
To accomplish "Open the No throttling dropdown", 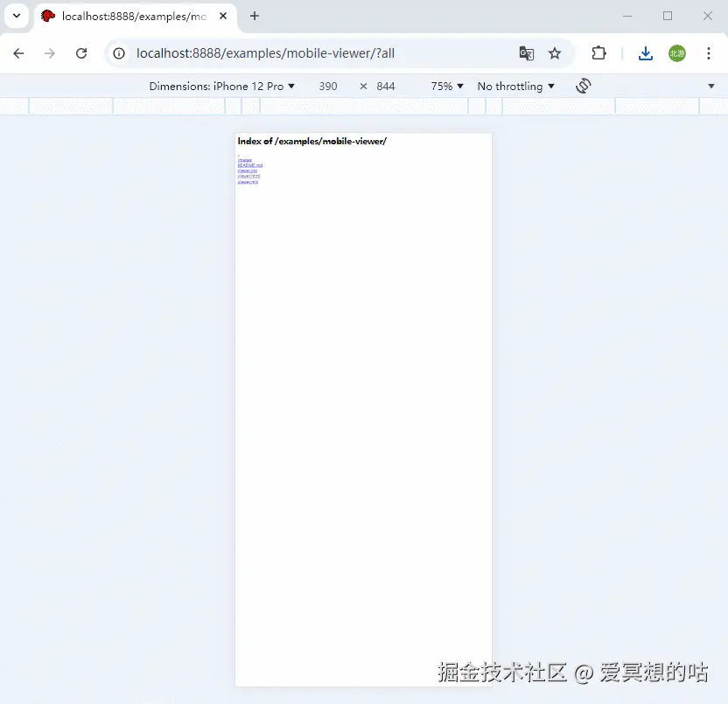I will tap(514, 86).
